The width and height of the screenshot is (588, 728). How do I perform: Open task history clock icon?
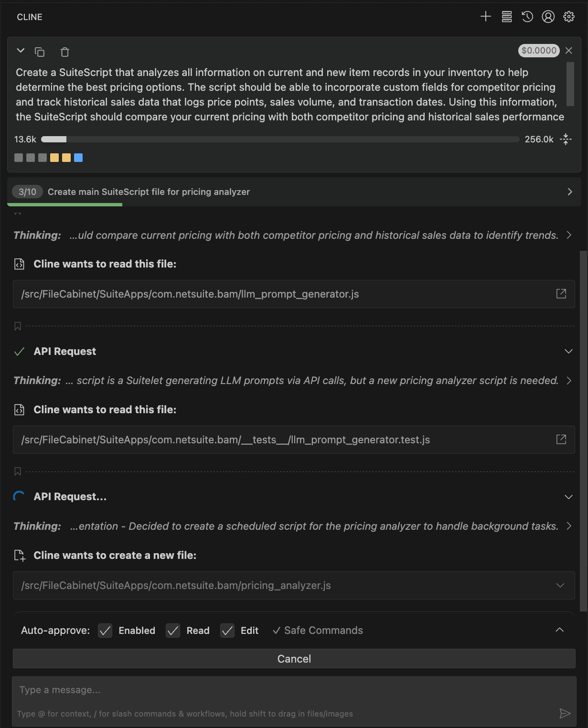(527, 17)
